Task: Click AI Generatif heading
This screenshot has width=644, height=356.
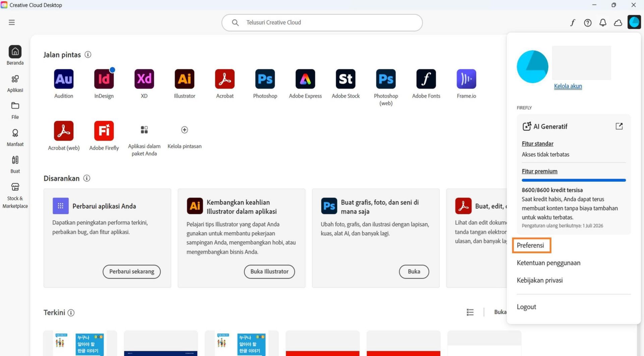Action: pos(550,126)
